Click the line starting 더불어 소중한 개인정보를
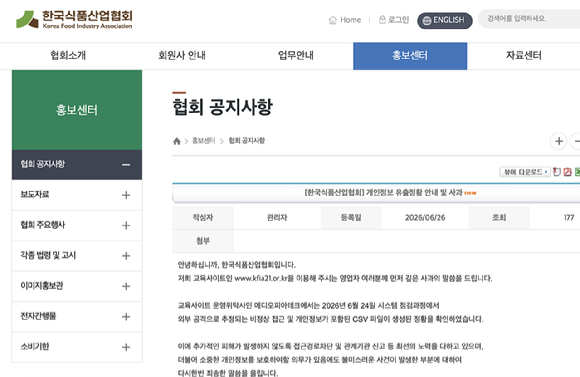 tap(320, 360)
